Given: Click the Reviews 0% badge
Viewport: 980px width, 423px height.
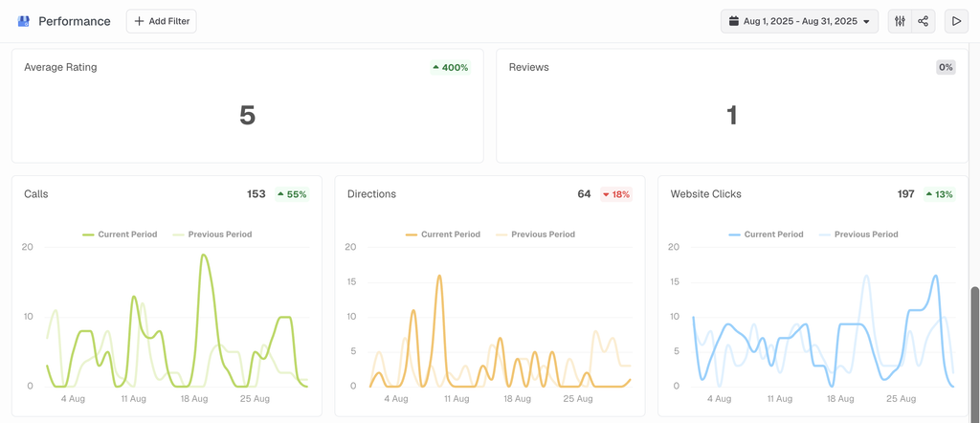Looking at the screenshot, I should click(946, 68).
